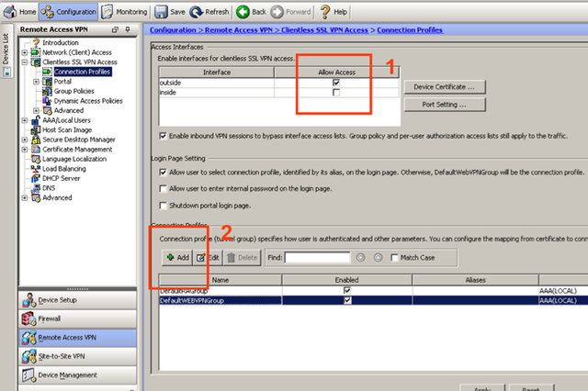
Task: Open Help question mark icon
Action: (324, 12)
